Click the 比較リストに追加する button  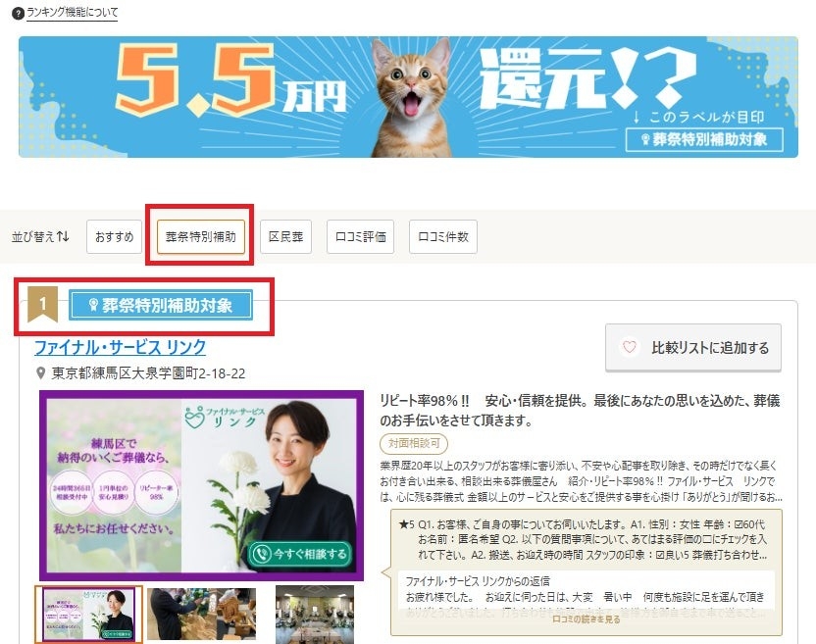click(x=692, y=346)
